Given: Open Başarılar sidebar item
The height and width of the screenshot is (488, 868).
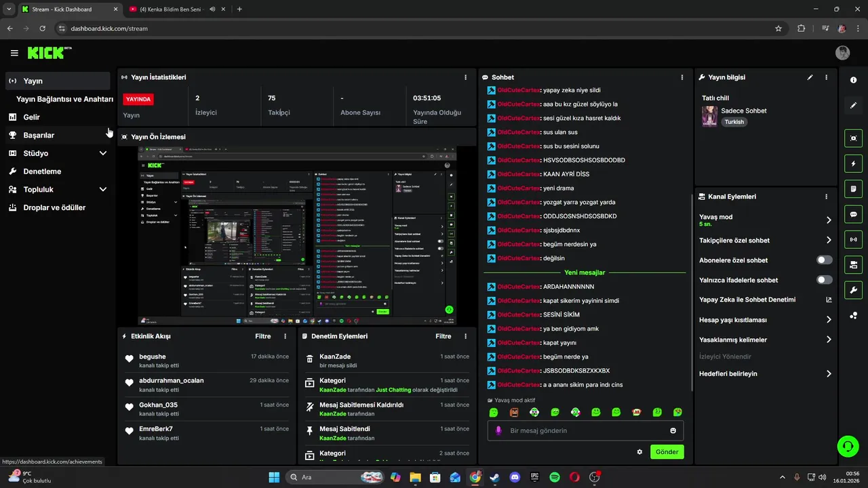Looking at the screenshot, I should click(57, 135).
